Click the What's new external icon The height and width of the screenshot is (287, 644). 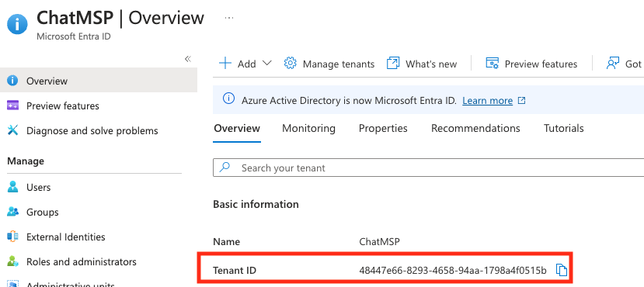pos(393,64)
